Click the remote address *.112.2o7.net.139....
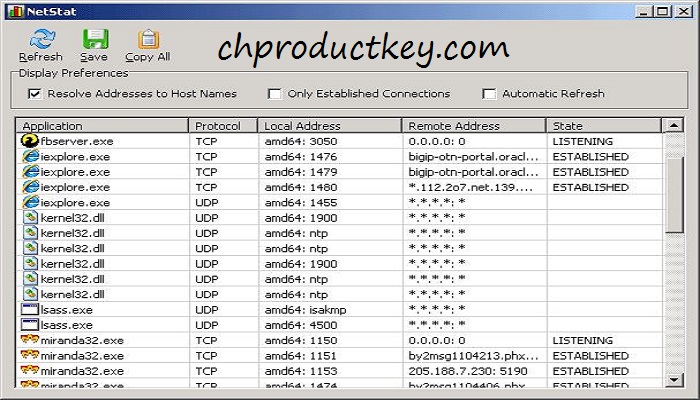 coord(471,187)
